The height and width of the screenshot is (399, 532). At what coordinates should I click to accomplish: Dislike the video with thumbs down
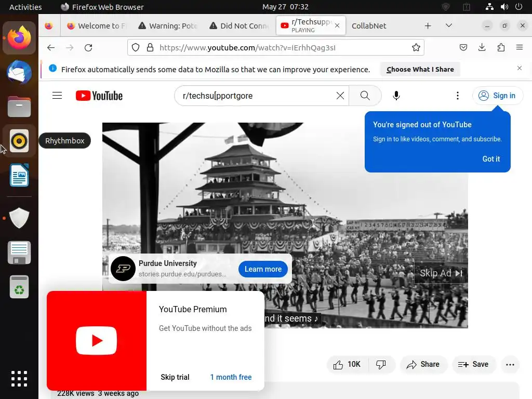381,364
